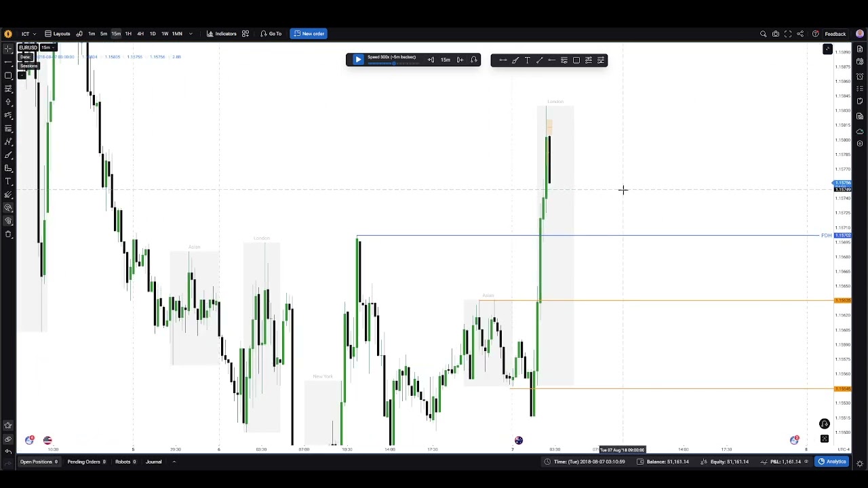Screen dimensions: 868x488
Task: Step forward one bar in replay
Action: coord(460,60)
